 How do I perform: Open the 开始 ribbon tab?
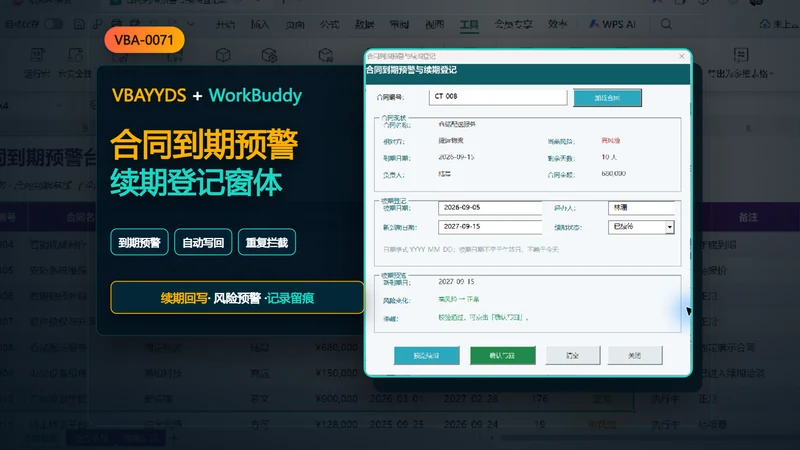tap(225, 24)
